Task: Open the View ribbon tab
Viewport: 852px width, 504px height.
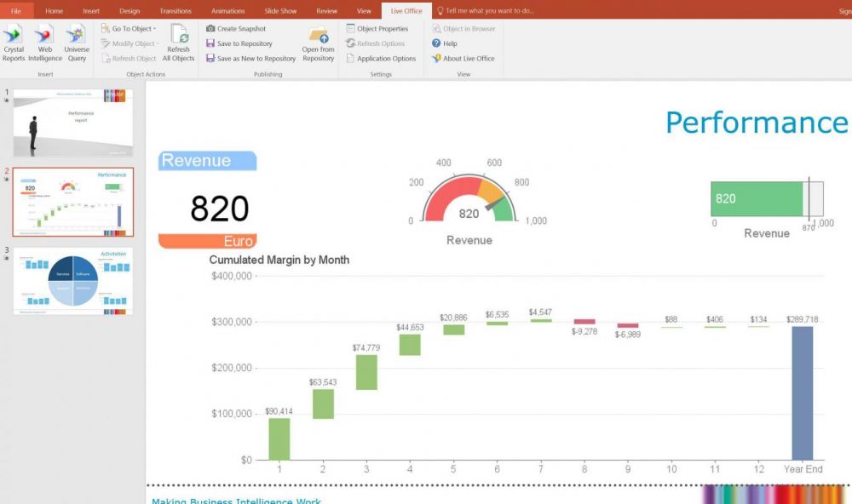Action: (364, 11)
